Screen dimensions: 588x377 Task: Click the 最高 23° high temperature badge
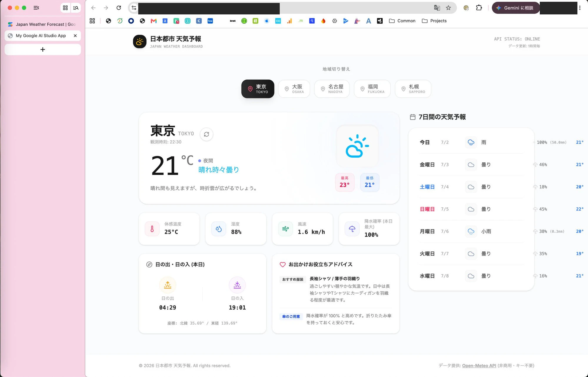[x=345, y=182]
